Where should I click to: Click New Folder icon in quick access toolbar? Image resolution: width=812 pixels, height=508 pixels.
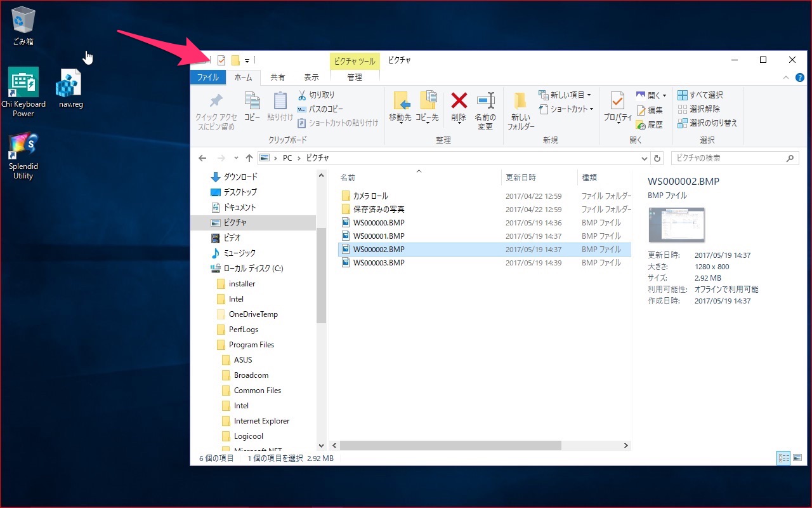point(235,60)
